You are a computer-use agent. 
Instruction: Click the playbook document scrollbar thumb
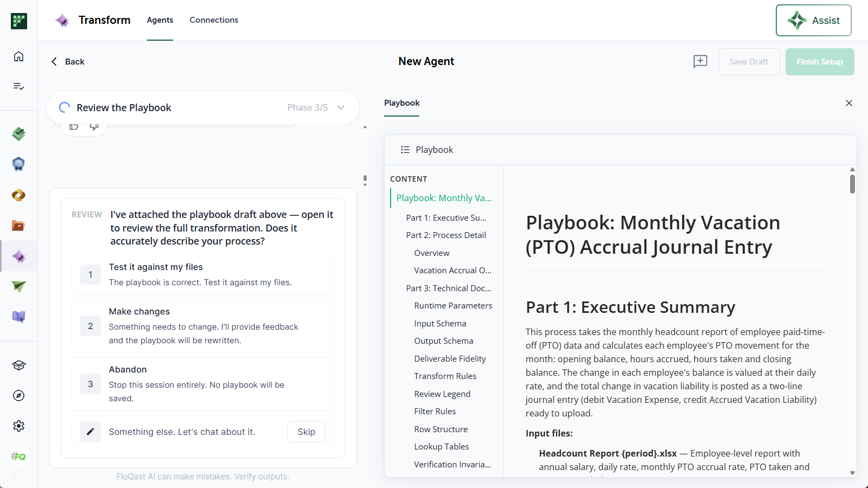point(852,184)
